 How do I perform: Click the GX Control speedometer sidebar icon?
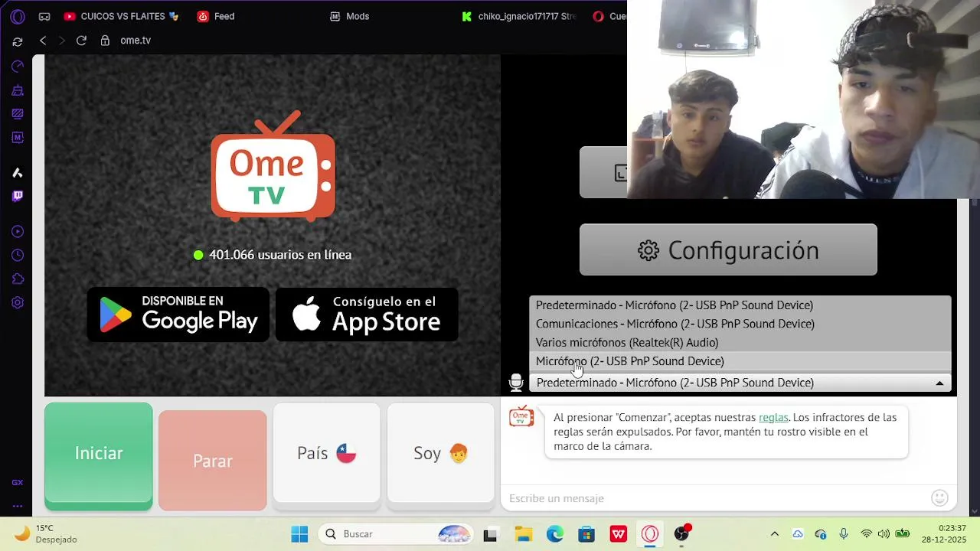[18, 67]
